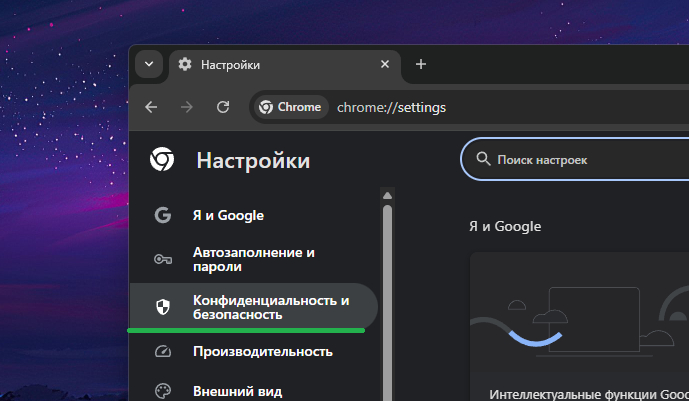689x401 pixels.
Task: Click the Chrome logo beside the Настройки heading
Action: [x=162, y=159]
